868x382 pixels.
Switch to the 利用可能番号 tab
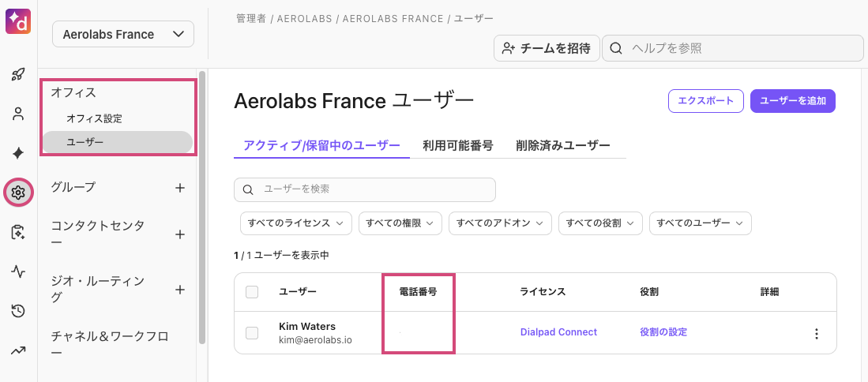pyautogui.click(x=458, y=145)
